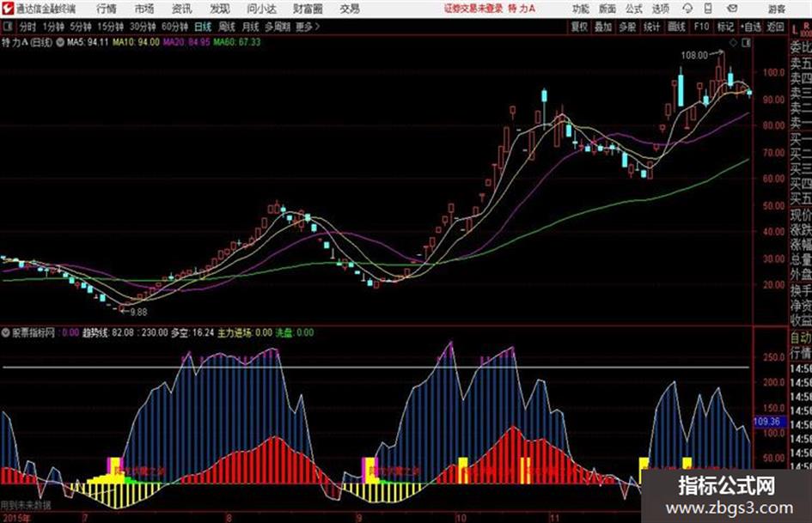Click the 游客 user label

click(776, 9)
